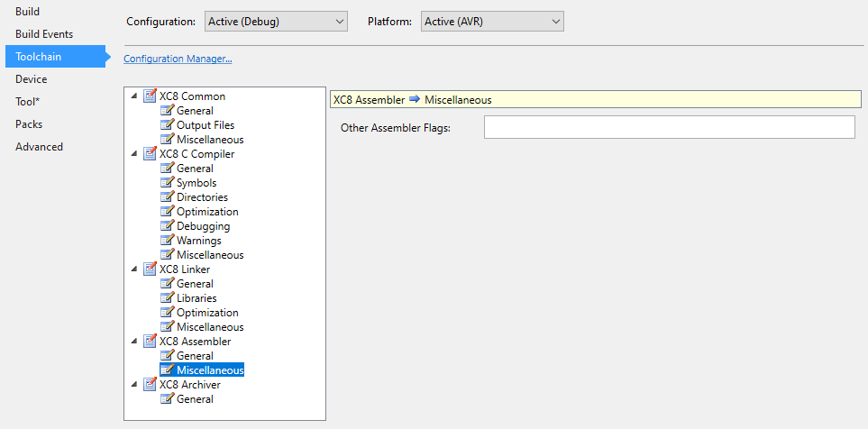Click the XC8 C Compiler folder icon
Image resolution: width=868 pixels, height=429 pixels.
tap(151, 154)
